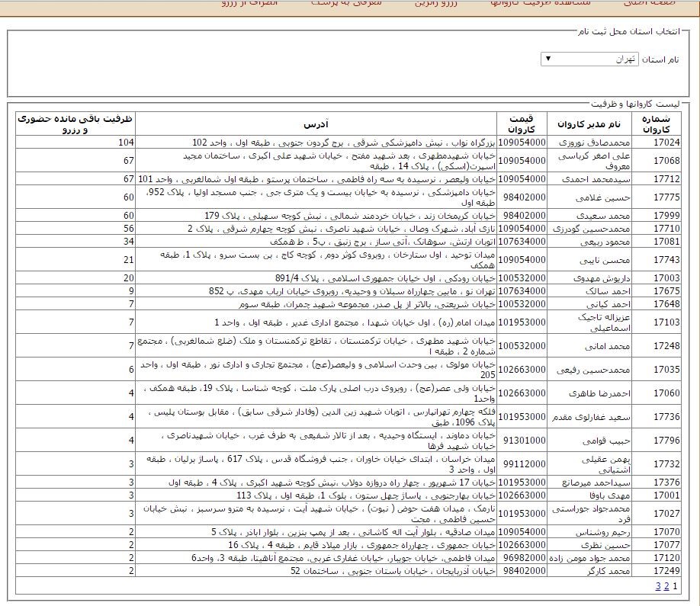This screenshot has height=606, width=700.
Task: Go to page 3 of caravan list
Action: (x=657, y=585)
